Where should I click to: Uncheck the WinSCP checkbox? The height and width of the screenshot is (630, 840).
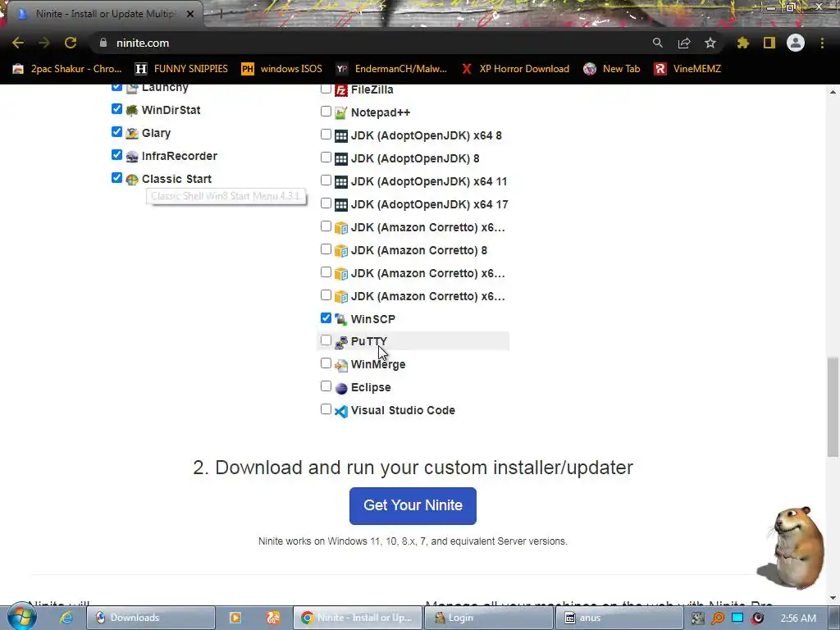326,318
